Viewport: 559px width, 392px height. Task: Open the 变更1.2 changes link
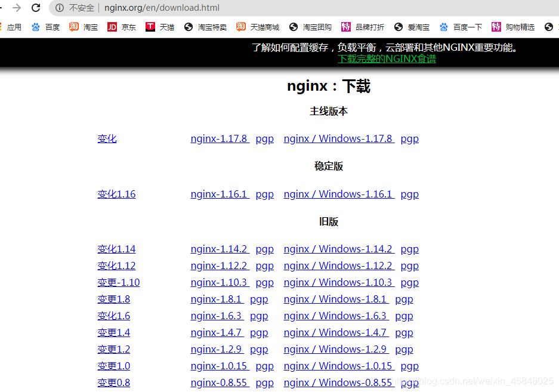click(114, 350)
